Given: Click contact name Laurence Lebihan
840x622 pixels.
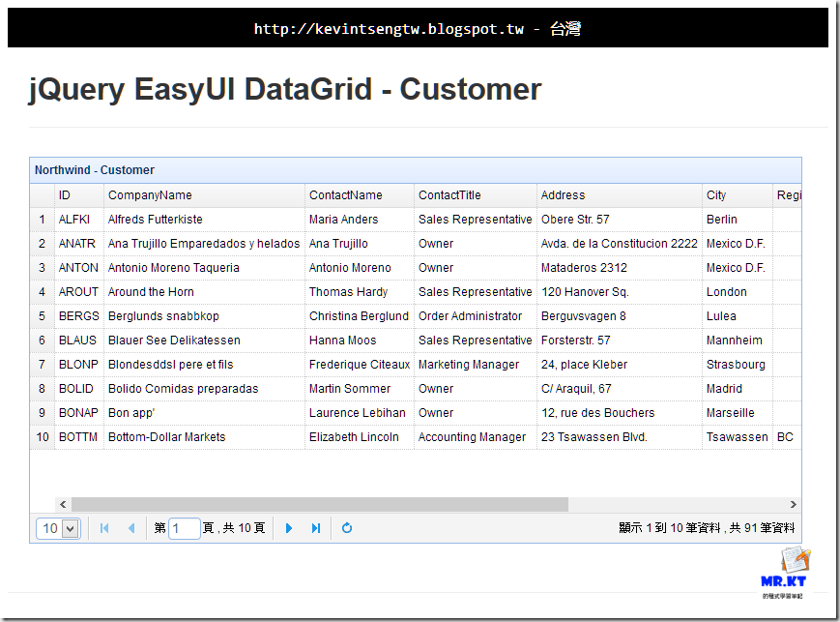Looking at the screenshot, I should (x=360, y=412).
